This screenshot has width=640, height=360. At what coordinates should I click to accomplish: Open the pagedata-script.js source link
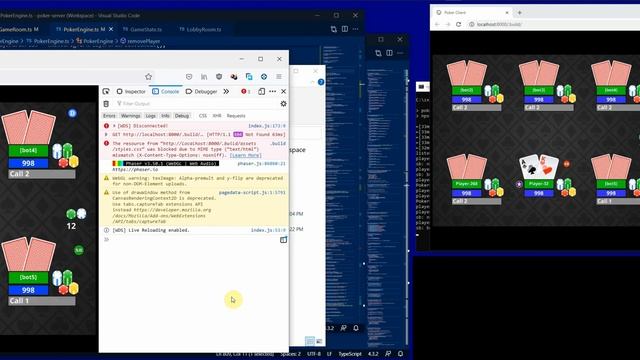[x=252, y=192]
